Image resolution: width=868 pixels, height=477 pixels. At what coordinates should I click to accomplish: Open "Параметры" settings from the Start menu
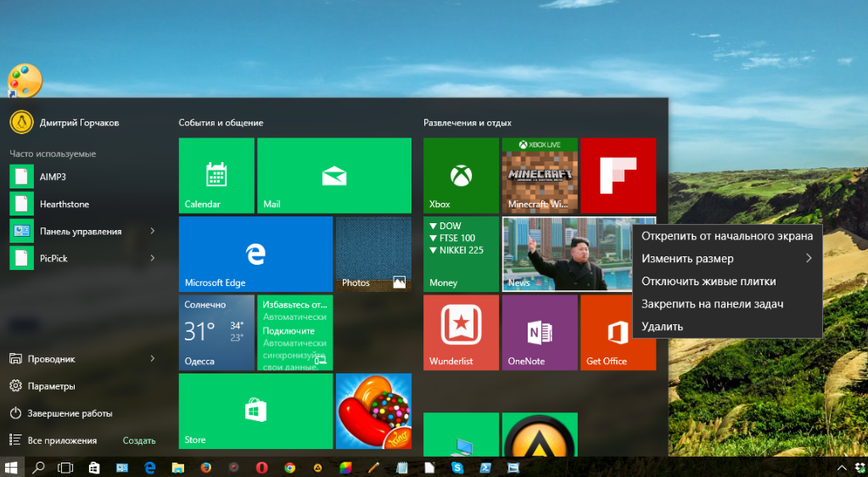coord(51,386)
